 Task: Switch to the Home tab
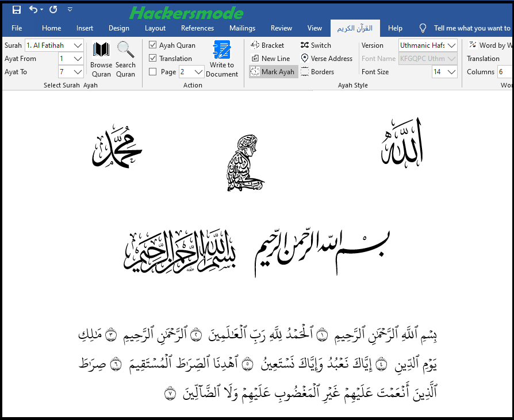52,28
